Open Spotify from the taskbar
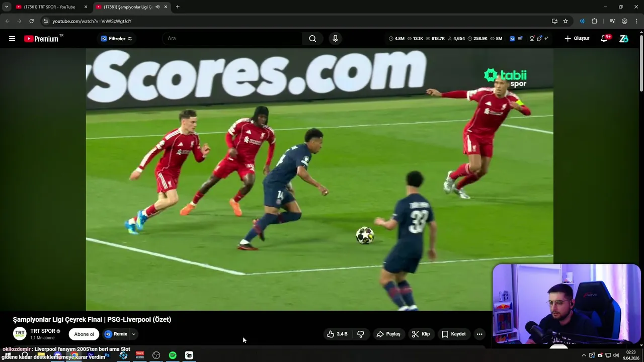644x362 pixels. tap(173, 355)
